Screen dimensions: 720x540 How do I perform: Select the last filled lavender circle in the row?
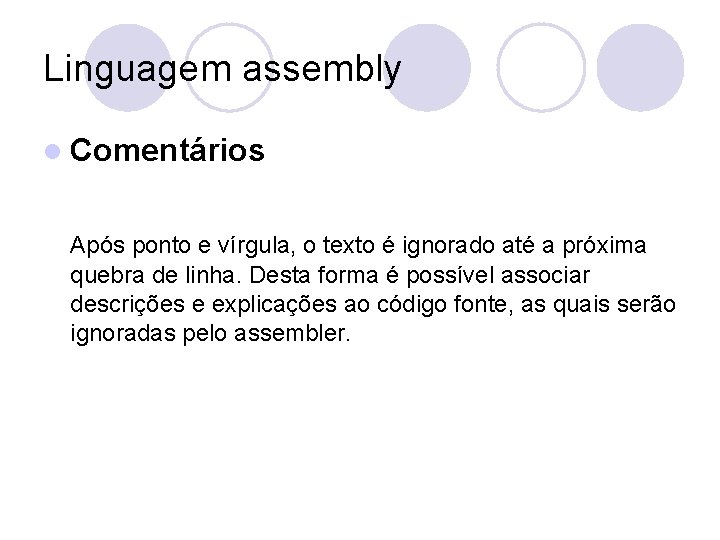pos(641,68)
